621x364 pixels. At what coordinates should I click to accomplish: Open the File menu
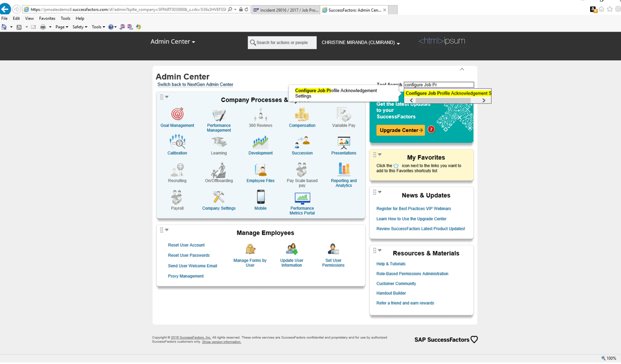click(x=4, y=18)
